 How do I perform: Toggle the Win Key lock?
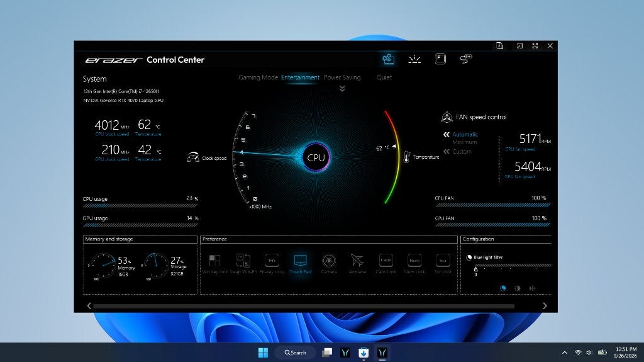pos(214,264)
